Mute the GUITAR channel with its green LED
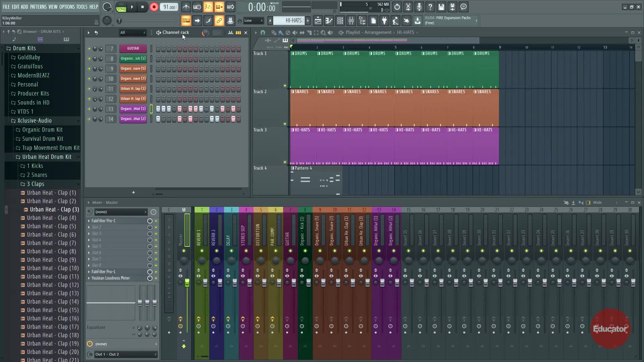This screenshot has width=644, height=362. click(89, 49)
